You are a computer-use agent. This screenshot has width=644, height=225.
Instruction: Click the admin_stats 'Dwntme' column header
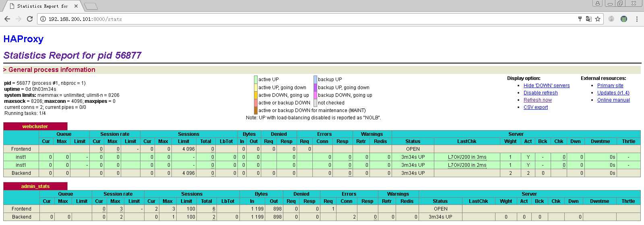click(x=600, y=201)
